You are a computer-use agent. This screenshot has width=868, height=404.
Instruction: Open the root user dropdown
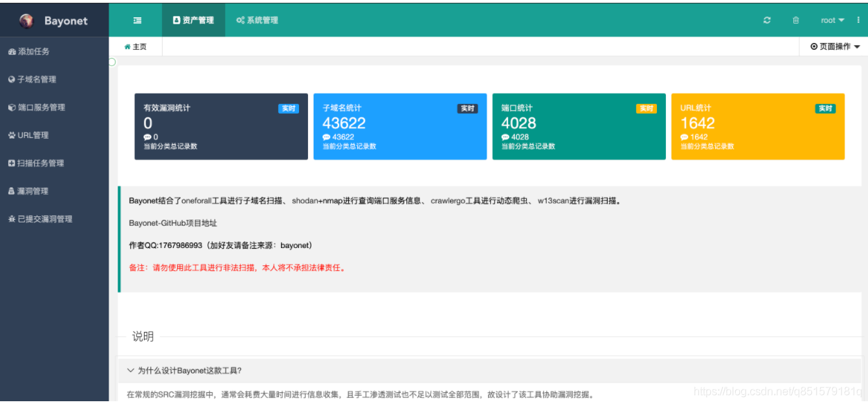point(833,20)
